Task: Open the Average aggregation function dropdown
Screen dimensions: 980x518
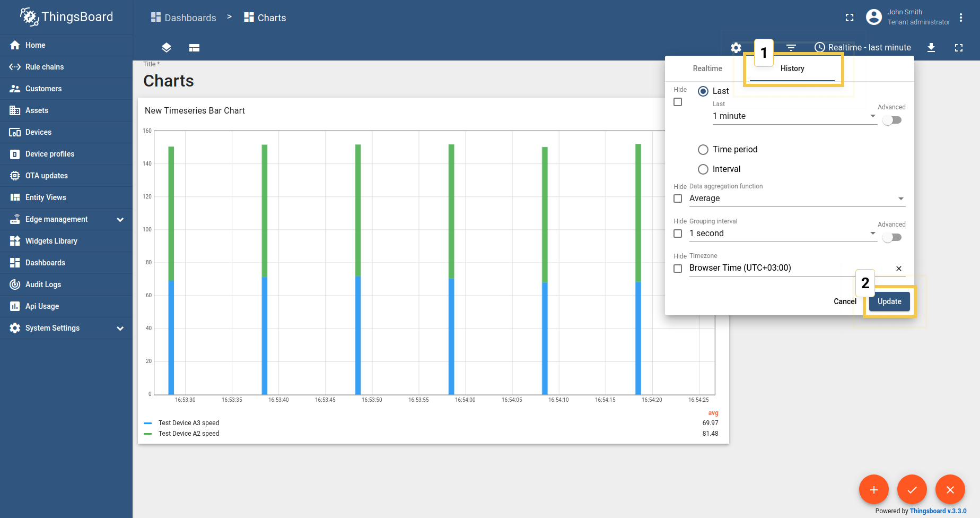Action: coord(797,198)
